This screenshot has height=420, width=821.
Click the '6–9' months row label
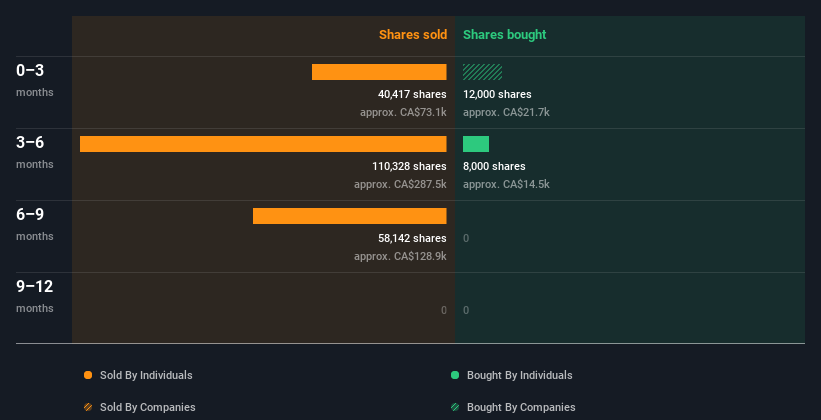(30, 214)
